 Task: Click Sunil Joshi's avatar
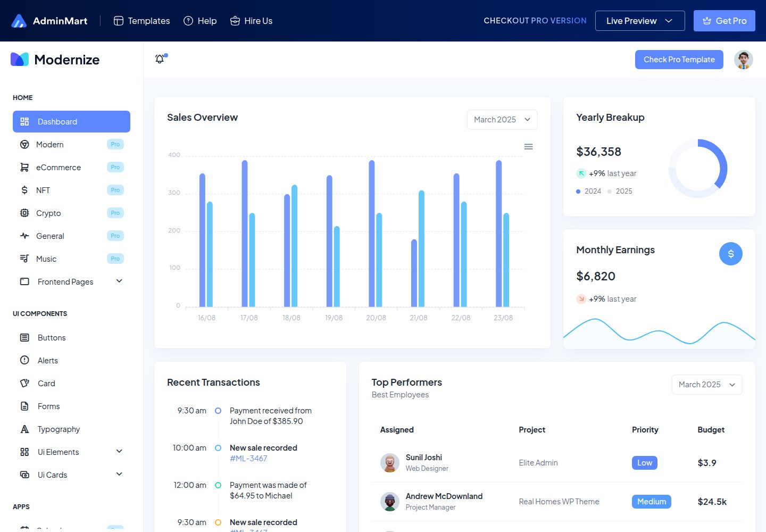click(x=390, y=463)
